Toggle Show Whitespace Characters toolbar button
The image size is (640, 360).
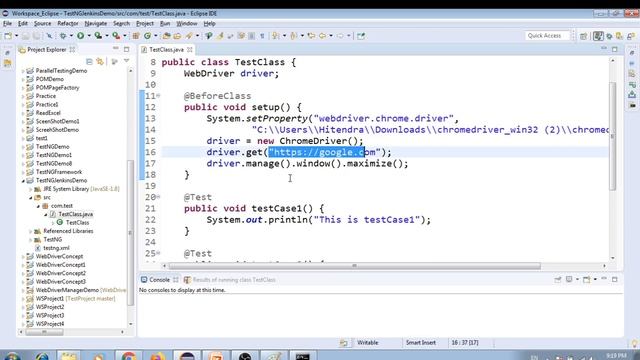(262, 36)
